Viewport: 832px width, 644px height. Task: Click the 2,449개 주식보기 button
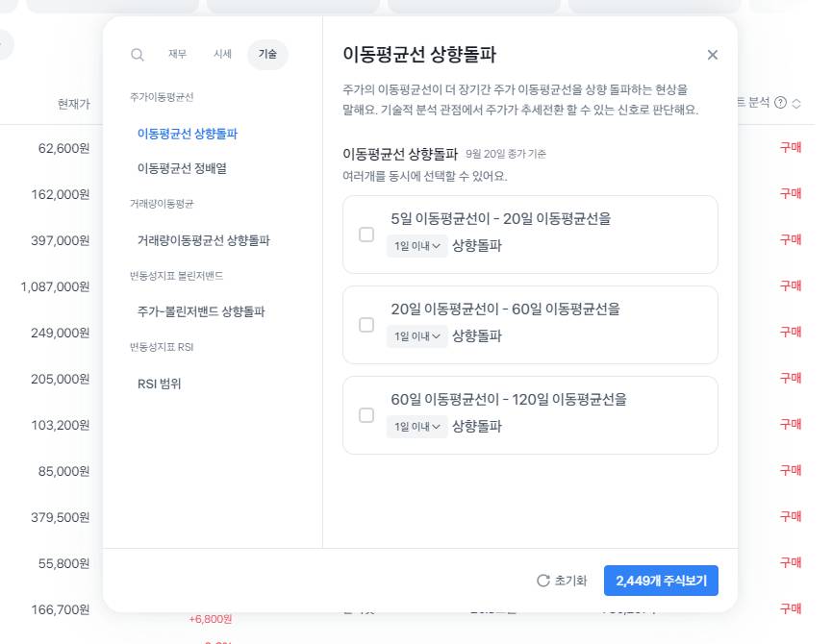(x=661, y=581)
